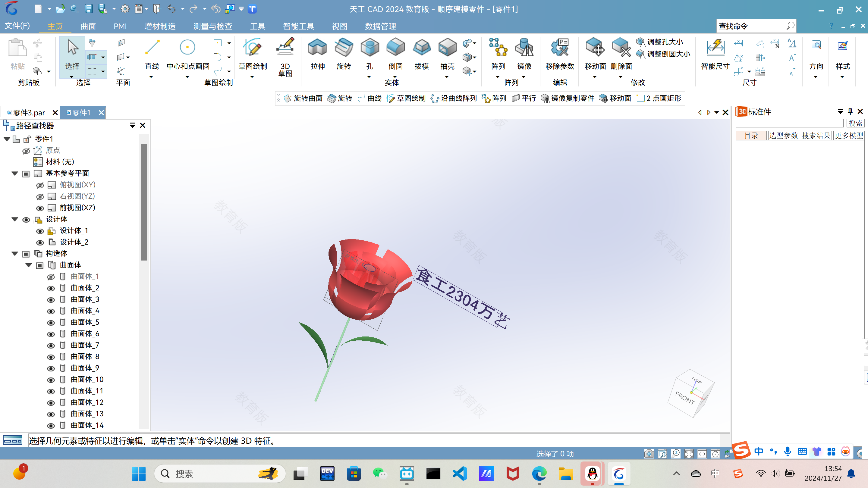Click the 镜像 (Mirror) tool icon
868x488 pixels.
coord(524,47)
